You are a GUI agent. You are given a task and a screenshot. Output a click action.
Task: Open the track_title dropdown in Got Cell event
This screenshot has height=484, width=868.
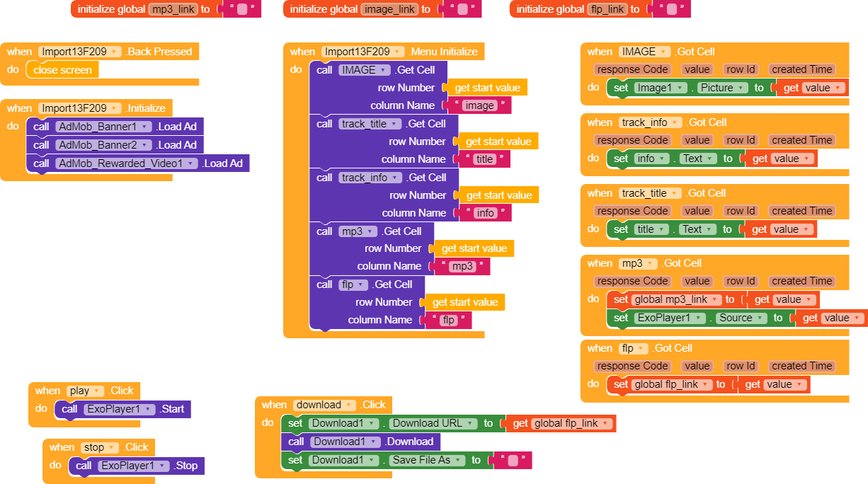tap(650, 192)
